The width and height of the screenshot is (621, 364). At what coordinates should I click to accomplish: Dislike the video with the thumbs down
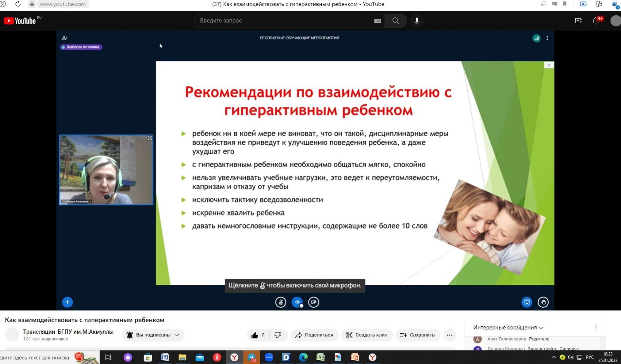[278, 335]
